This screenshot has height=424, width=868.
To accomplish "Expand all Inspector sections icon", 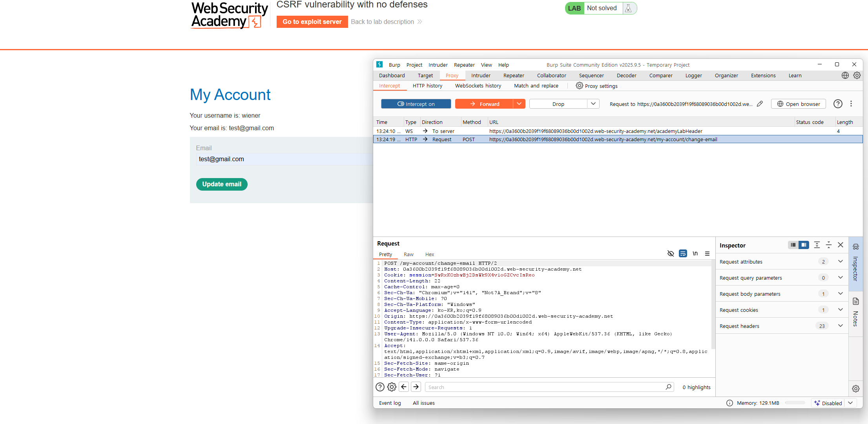I will click(x=817, y=245).
